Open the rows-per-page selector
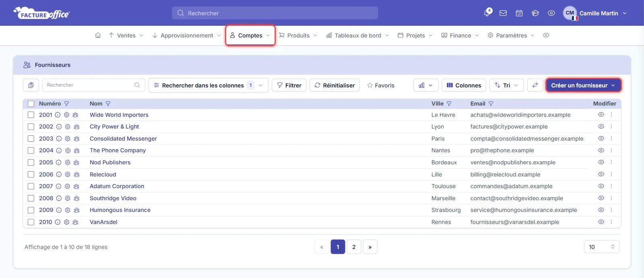This screenshot has width=644, height=278. click(x=601, y=247)
